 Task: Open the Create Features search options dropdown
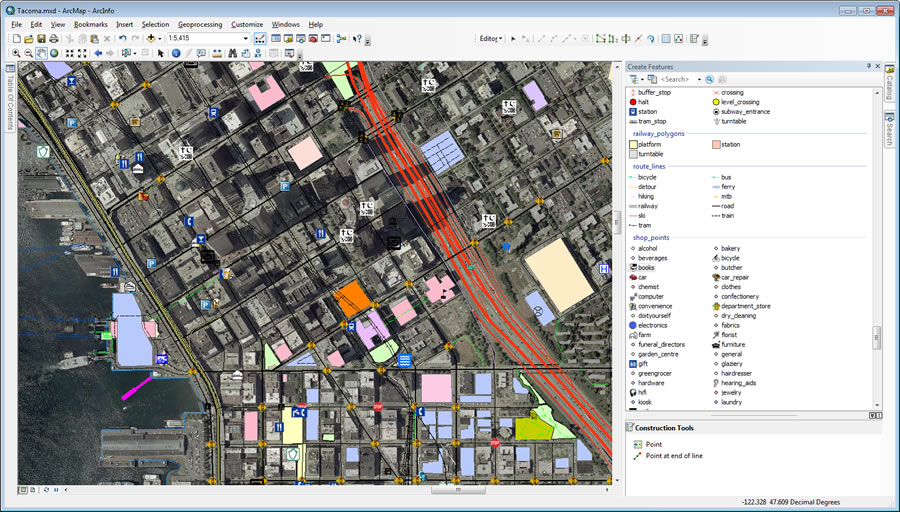pyautogui.click(x=699, y=79)
